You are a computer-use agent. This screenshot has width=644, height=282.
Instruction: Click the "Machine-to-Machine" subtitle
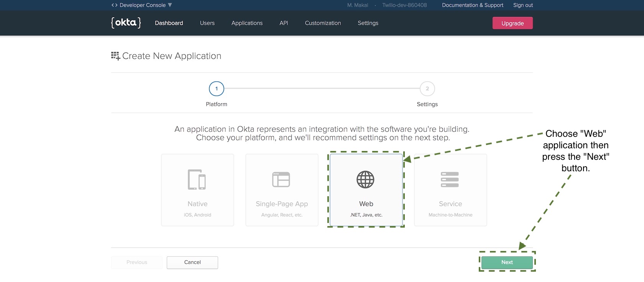click(x=450, y=215)
